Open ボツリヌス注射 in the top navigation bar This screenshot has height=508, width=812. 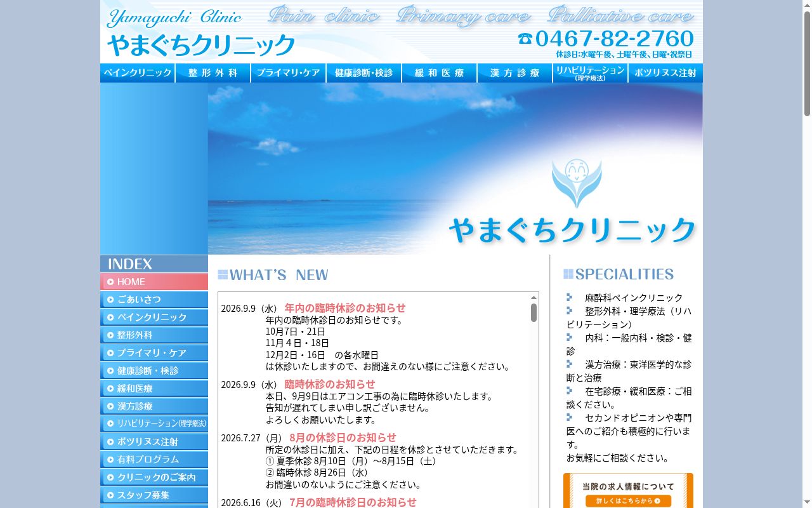[665, 73]
